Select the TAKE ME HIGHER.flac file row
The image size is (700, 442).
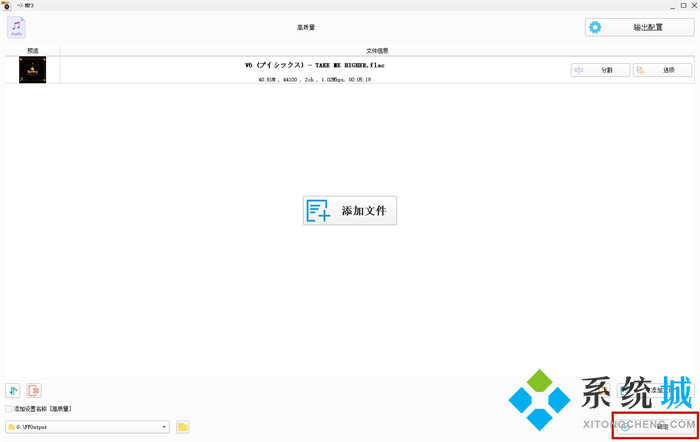(x=314, y=70)
